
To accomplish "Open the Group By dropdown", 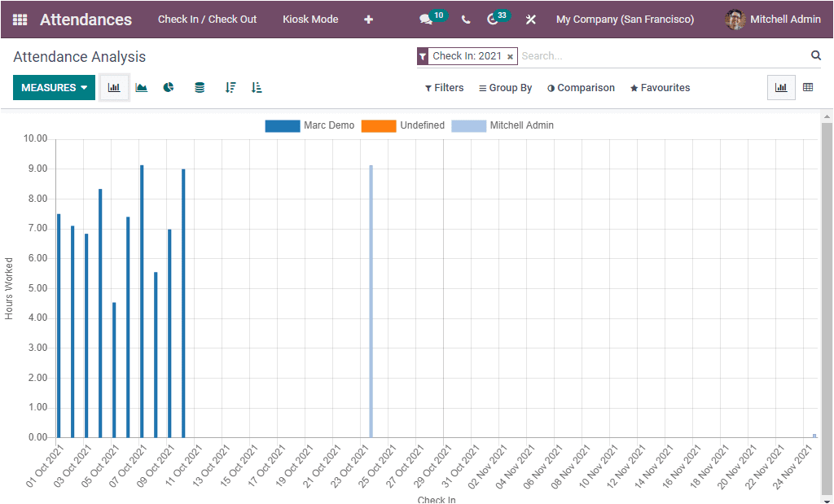I will tap(505, 88).
